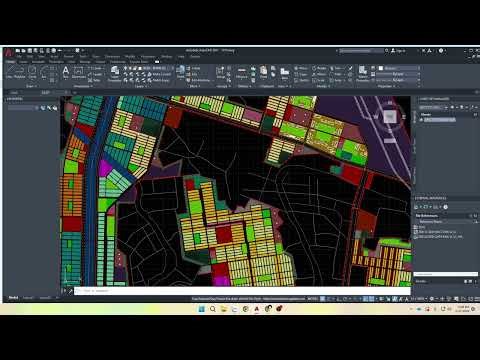Switch to the Layout1 tab
The width and height of the screenshot is (480, 360).
[x=28, y=298]
